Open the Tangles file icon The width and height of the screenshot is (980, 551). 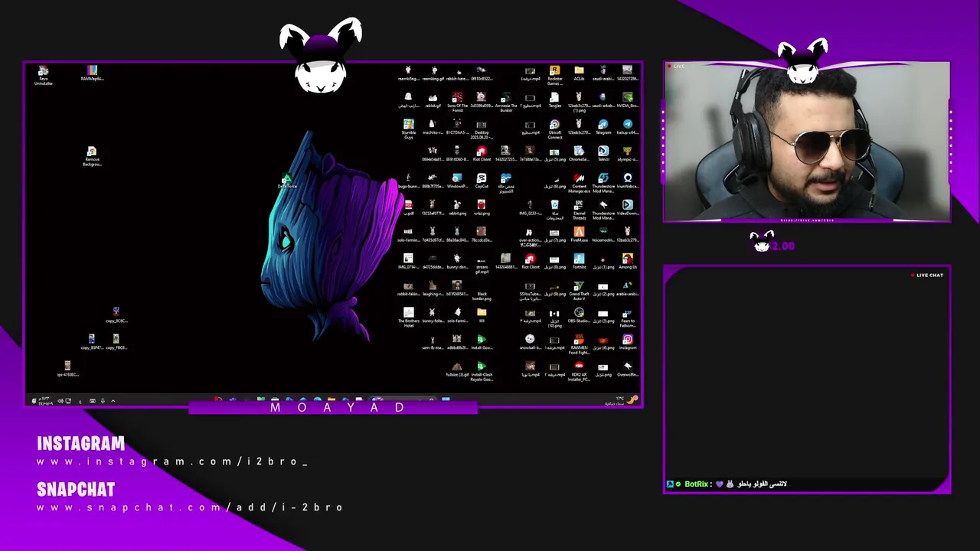click(x=554, y=101)
